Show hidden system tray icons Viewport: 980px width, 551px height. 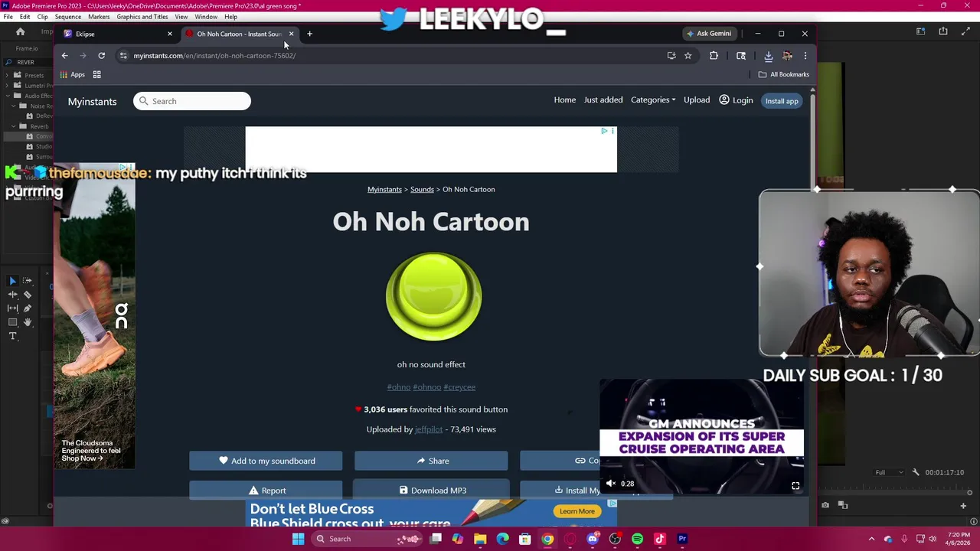[x=871, y=539]
